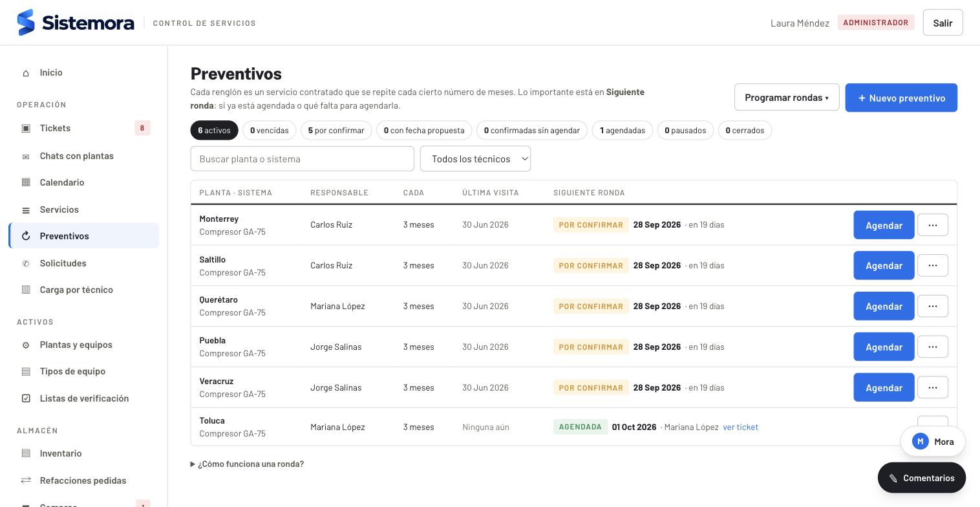Click the Tipos de equipo icon
980x507 pixels.
click(x=26, y=371)
